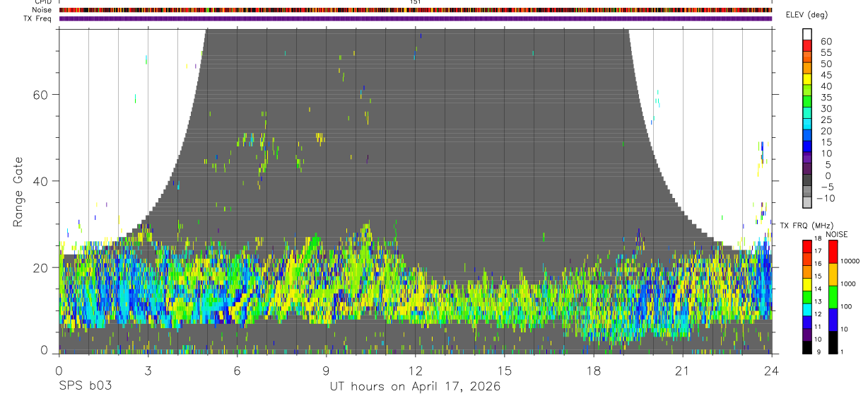Click ELEV colorbar label '35'

pos(826,98)
